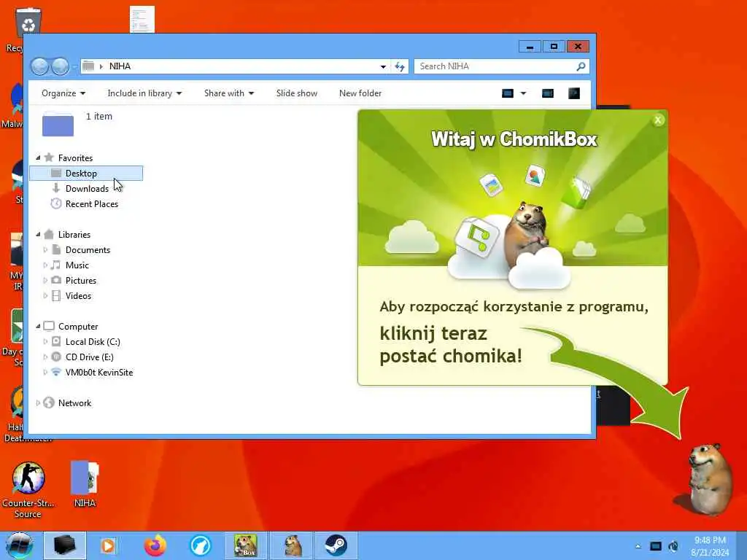Click the search magnifier icon
This screenshot has height=560, width=747.
pyautogui.click(x=581, y=66)
